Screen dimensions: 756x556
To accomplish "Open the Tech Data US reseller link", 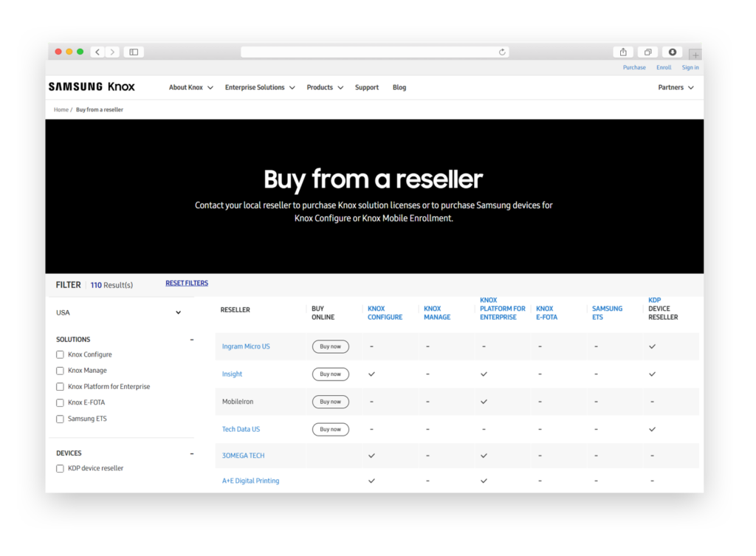I will pyautogui.click(x=241, y=429).
